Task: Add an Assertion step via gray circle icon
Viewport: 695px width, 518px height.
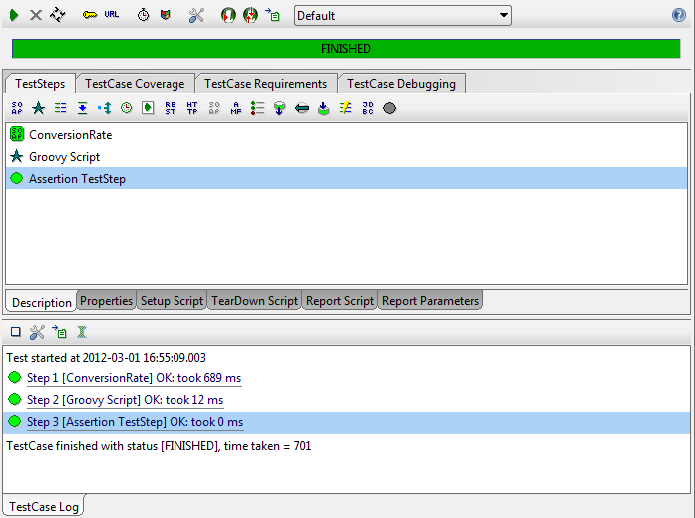Action: tap(390, 108)
